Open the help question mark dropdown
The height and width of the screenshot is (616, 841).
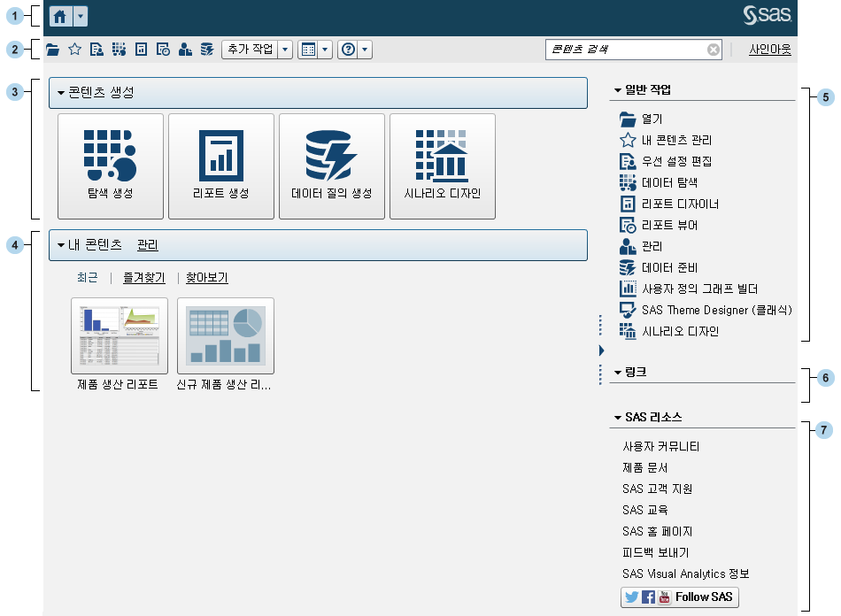coord(365,50)
